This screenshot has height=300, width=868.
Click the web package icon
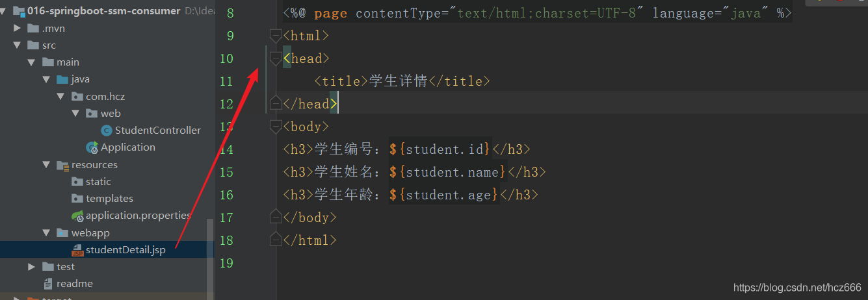pyautogui.click(x=92, y=113)
